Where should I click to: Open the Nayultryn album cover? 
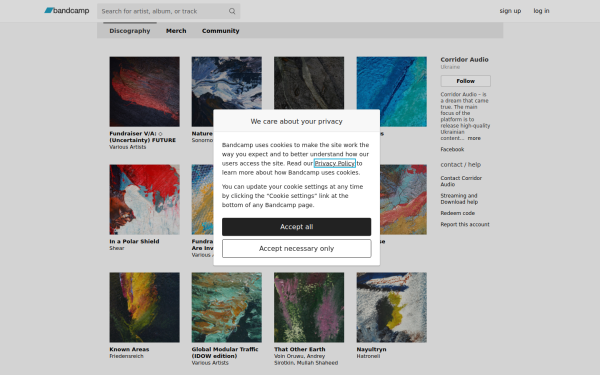pyautogui.click(x=391, y=307)
